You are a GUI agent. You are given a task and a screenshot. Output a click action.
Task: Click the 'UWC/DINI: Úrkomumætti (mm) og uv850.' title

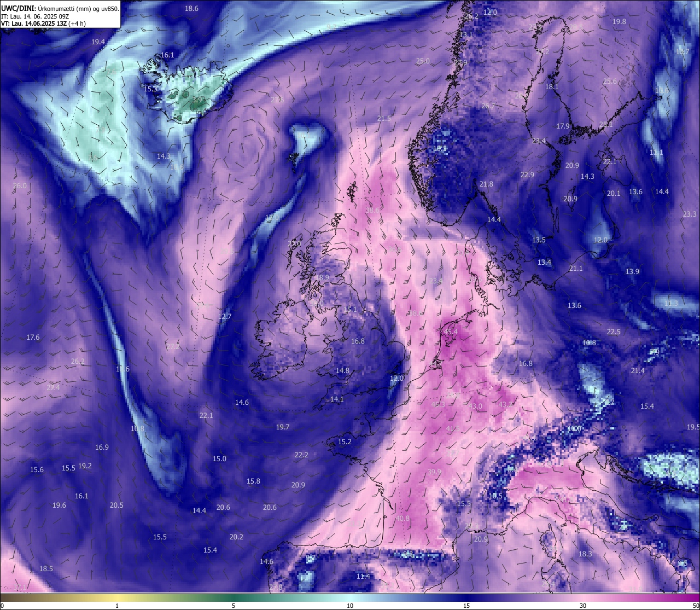(60, 9)
